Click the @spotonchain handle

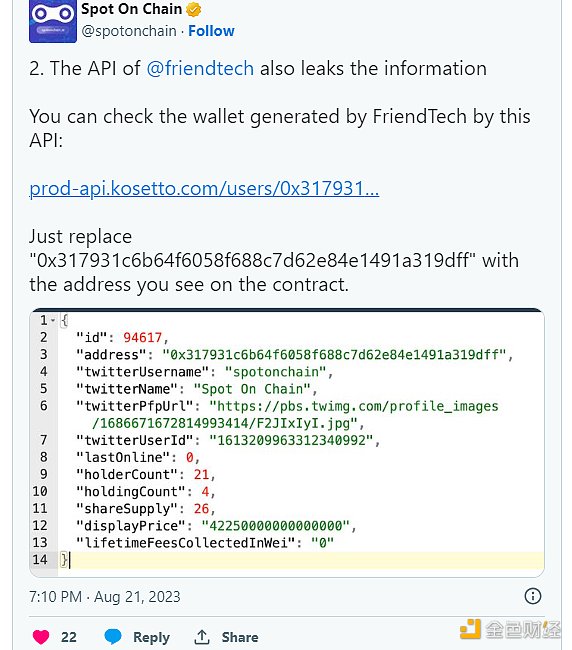click(x=129, y=31)
